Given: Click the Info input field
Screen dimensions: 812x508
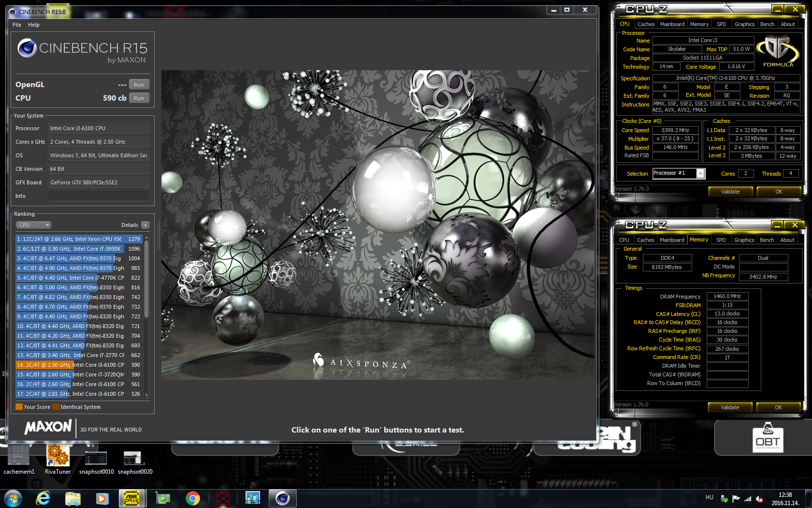Looking at the screenshot, I should 99,196.
